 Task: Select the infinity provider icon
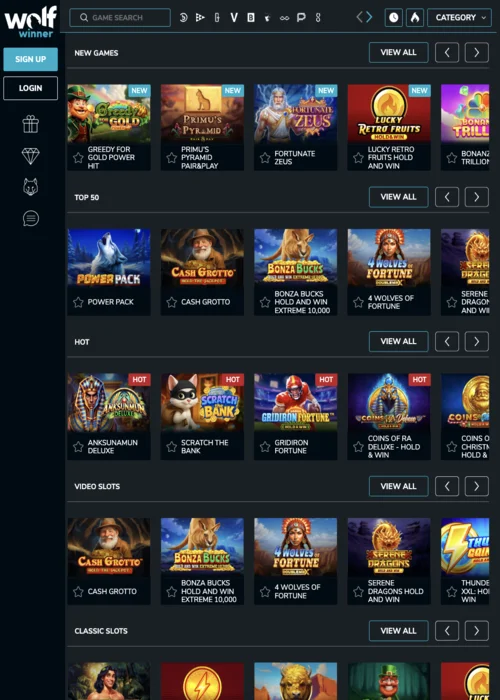284,18
